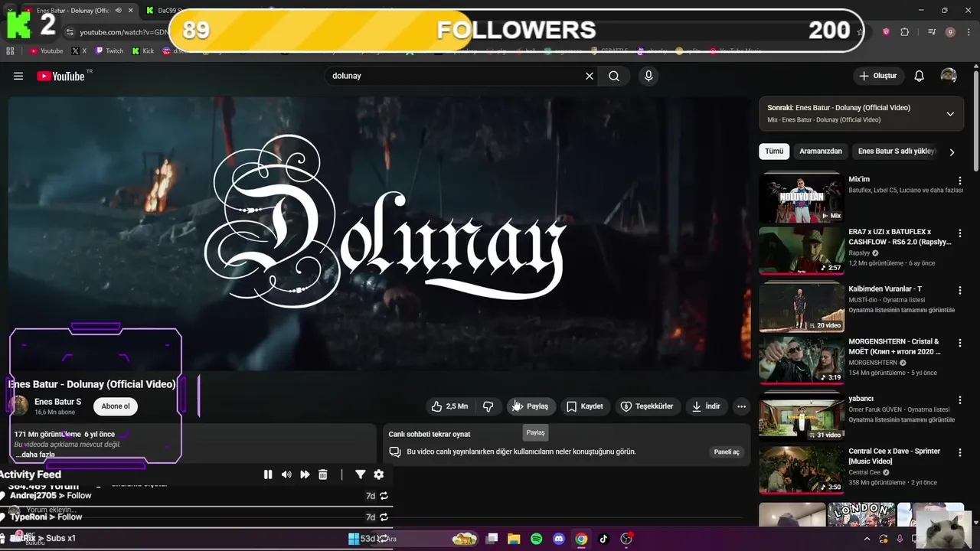Viewport: 980px width, 551px height.
Task: Show more filter chips with right arrow
Action: pos(952,152)
